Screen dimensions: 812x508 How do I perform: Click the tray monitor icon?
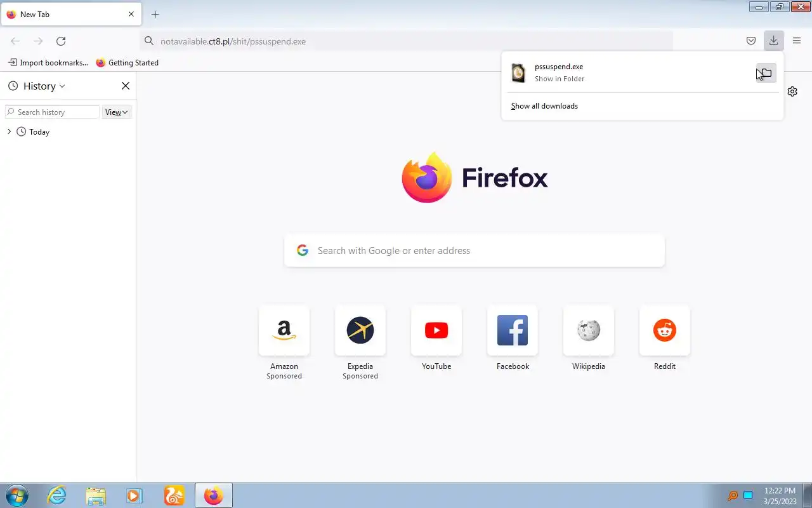pos(748,496)
